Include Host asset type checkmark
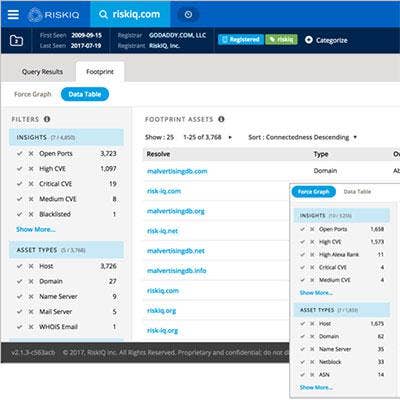400x400 pixels. (x=20, y=266)
